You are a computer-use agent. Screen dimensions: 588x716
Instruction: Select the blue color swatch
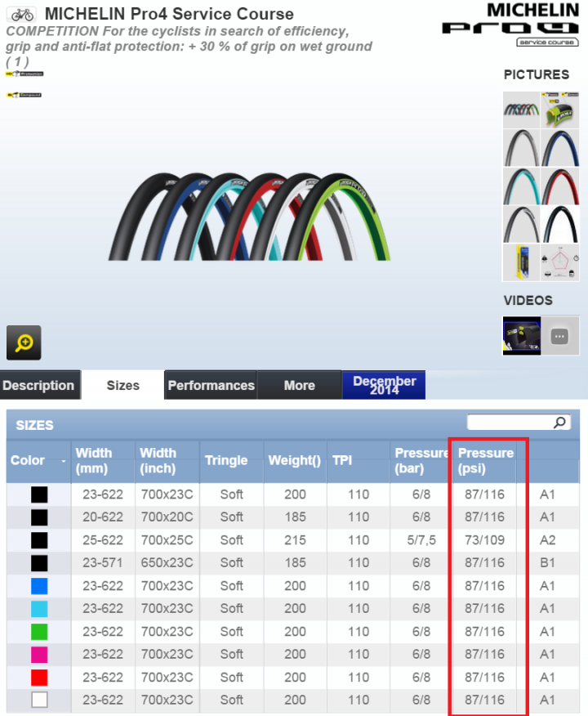tap(39, 586)
